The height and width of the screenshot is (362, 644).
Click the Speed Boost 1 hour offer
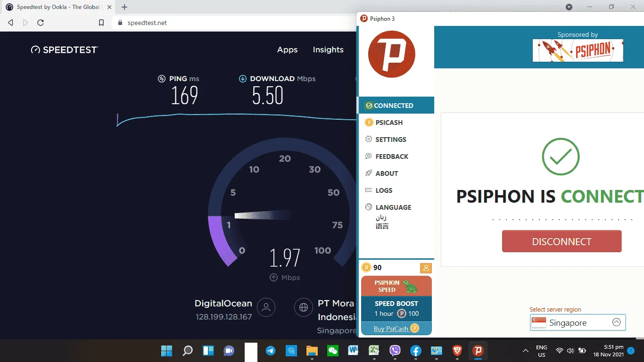396,309
